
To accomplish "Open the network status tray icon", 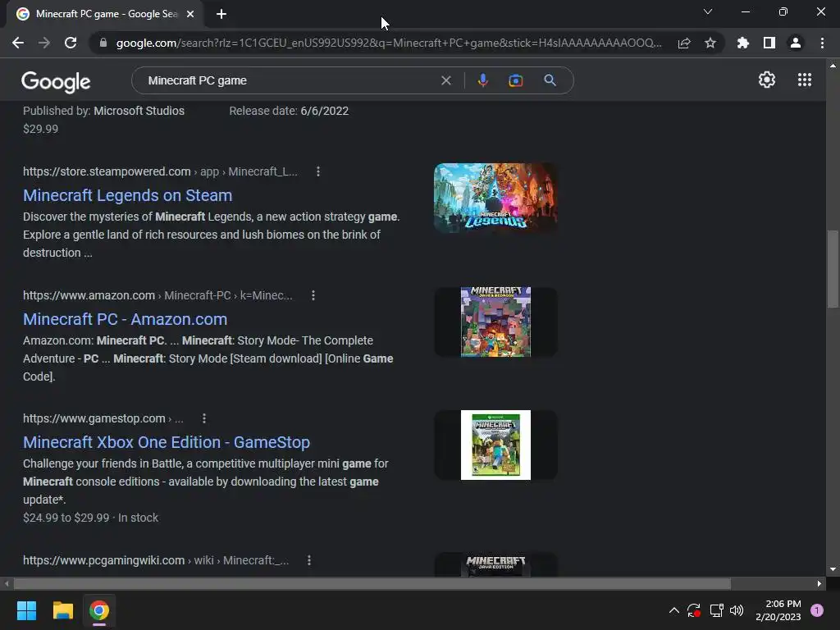I will coord(716,610).
